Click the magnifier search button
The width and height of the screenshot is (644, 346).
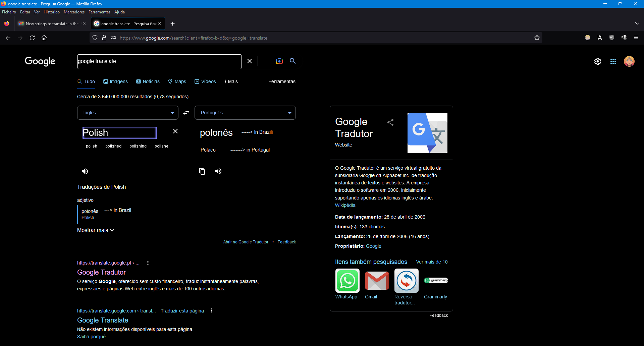tap(292, 61)
